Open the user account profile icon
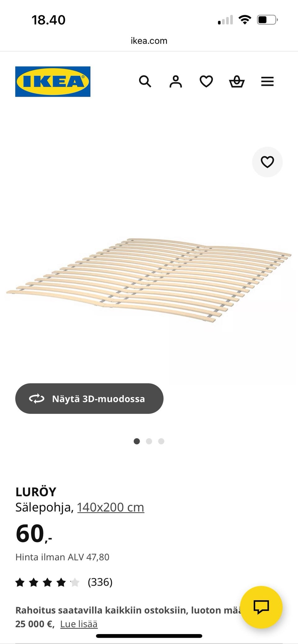The height and width of the screenshot is (644, 298). point(176,82)
